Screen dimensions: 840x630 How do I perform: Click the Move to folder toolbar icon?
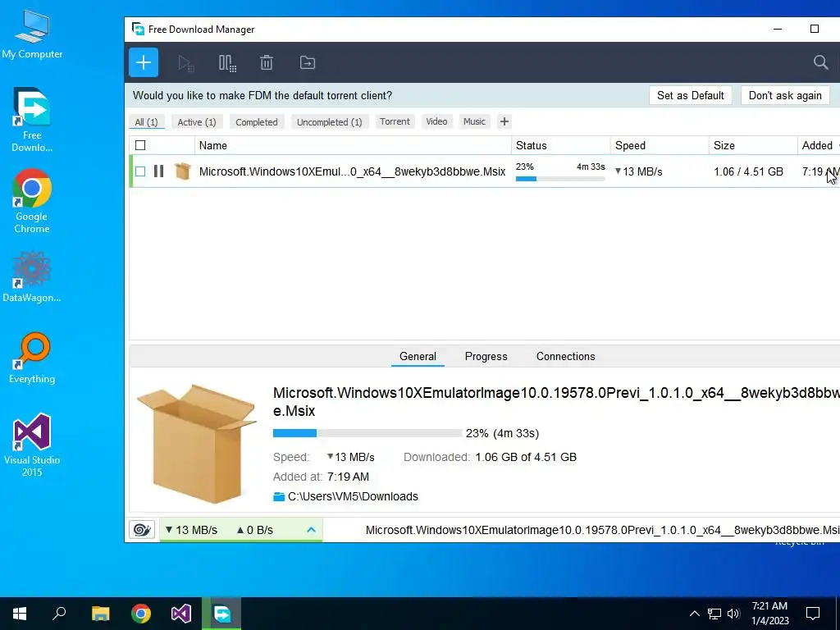click(307, 62)
